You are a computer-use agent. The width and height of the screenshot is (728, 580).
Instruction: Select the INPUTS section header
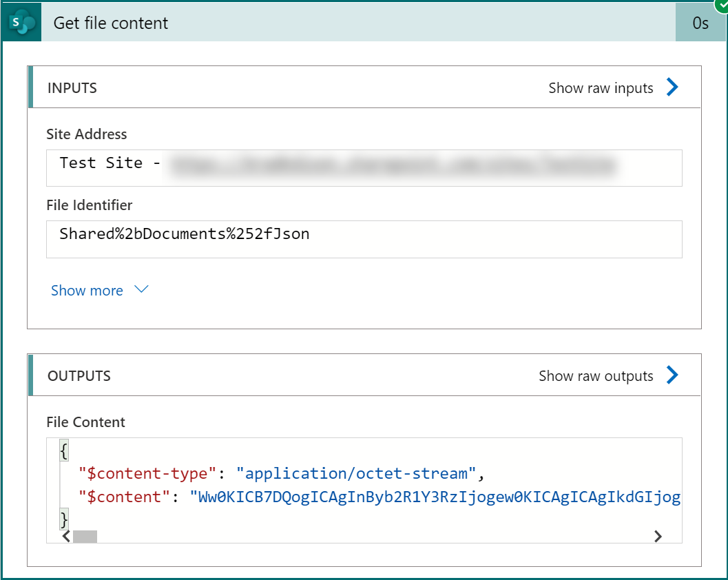pos(72,88)
